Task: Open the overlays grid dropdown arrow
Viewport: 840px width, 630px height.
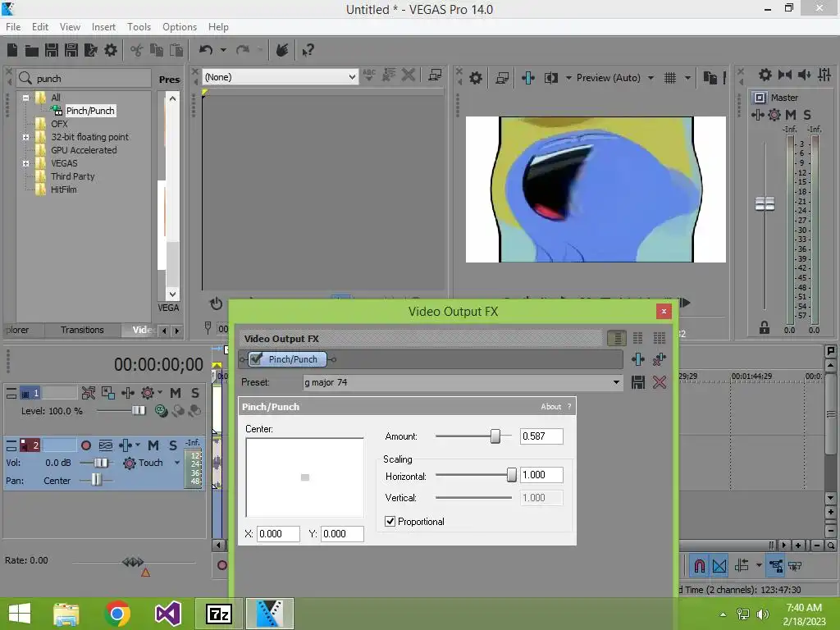Action: (x=687, y=78)
